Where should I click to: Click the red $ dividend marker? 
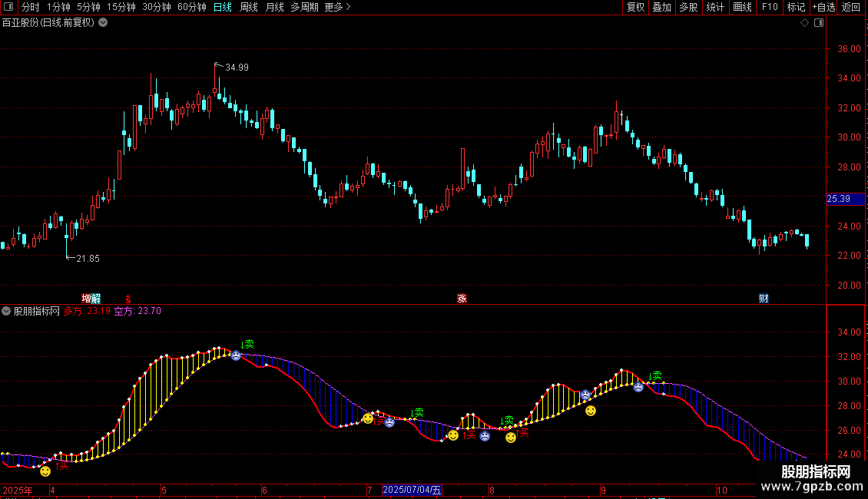128,299
